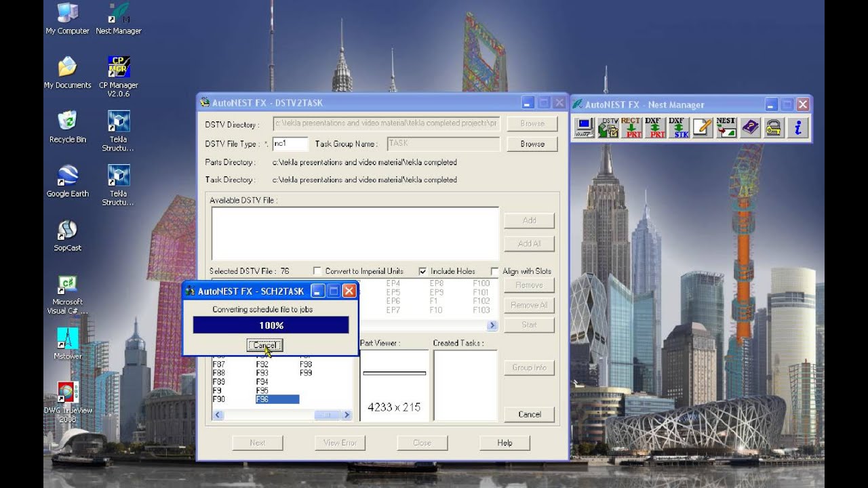The height and width of the screenshot is (488, 868).
Task: Select the F90 entry in file list
Action: click(x=218, y=400)
